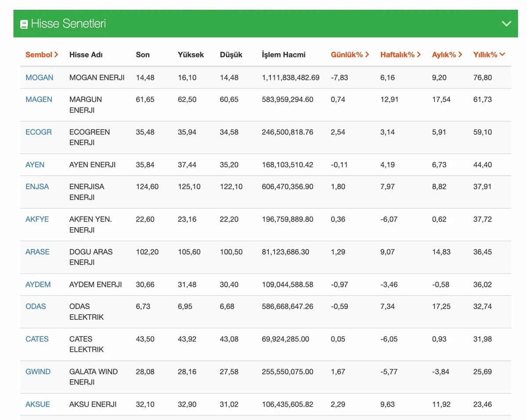Click ENJSA last price 124,60
Image resolution: width=527 pixels, height=420 pixels.
click(x=148, y=187)
